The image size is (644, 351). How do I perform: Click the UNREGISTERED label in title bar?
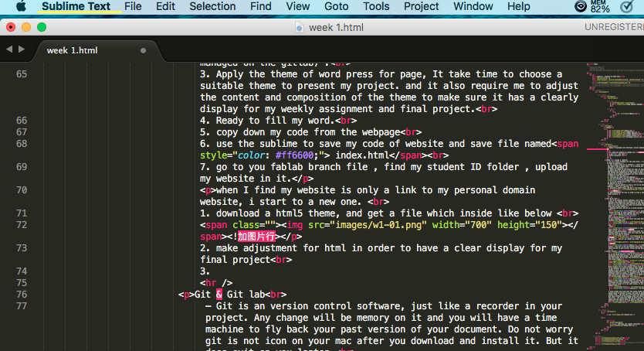click(614, 27)
